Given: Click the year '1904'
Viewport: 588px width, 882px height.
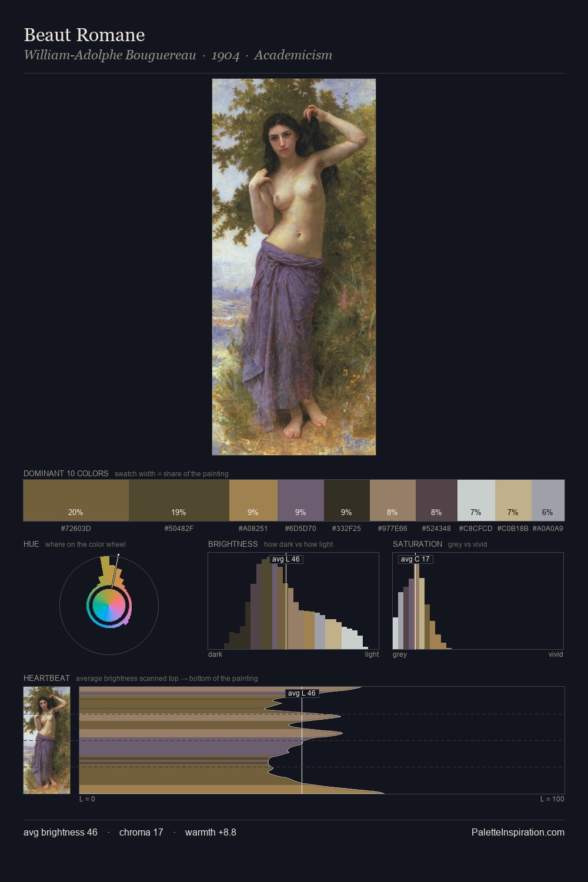Looking at the screenshot, I should (226, 55).
